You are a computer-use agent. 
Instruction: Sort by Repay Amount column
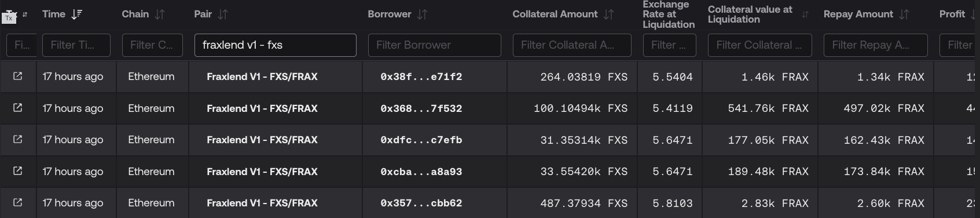click(904, 14)
